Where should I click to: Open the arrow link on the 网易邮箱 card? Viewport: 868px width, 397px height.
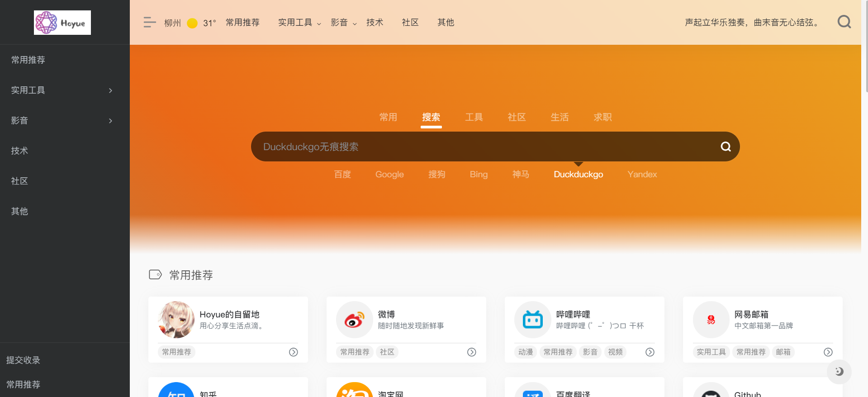click(828, 352)
